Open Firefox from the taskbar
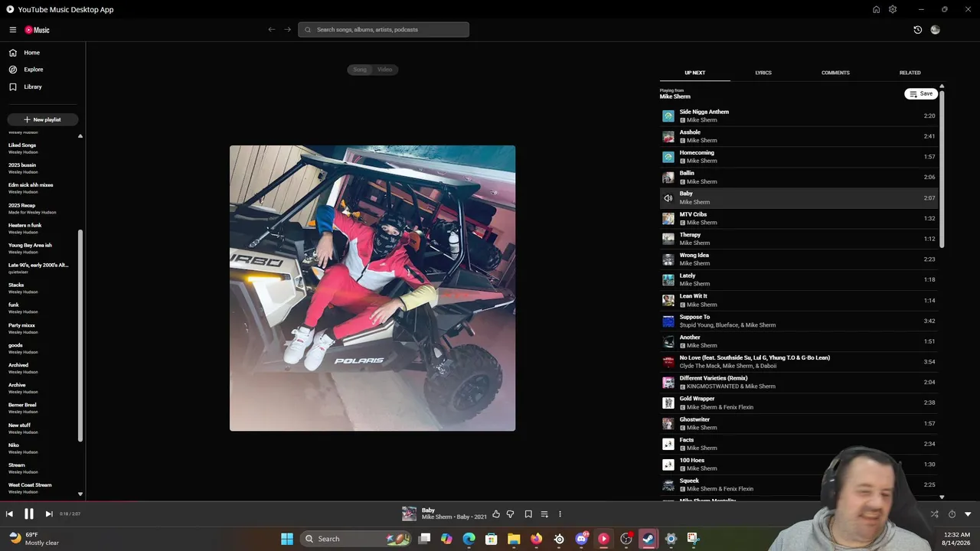Screen dimensions: 980x551 (x=536, y=539)
